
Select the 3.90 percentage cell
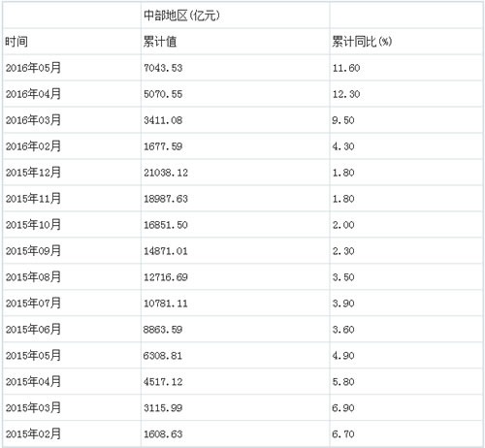[x=343, y=304]
